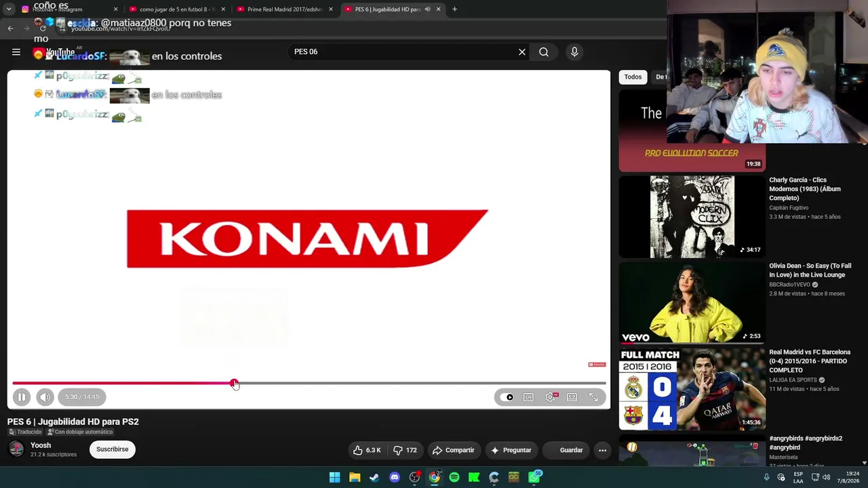Screen dimensions: 868x488
Task: Enter fullscreen on the video player
Action: pos(593,397)
